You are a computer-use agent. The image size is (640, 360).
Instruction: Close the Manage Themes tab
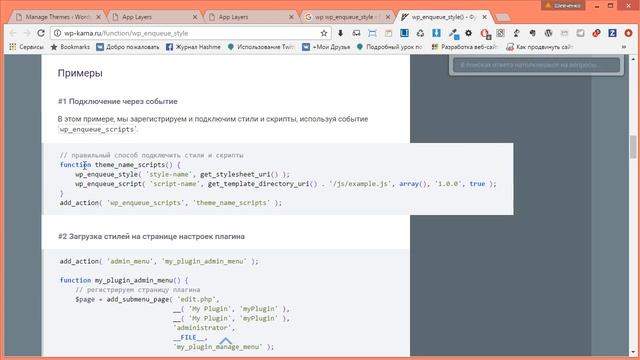pyautogui.click(x=98, y=17)
